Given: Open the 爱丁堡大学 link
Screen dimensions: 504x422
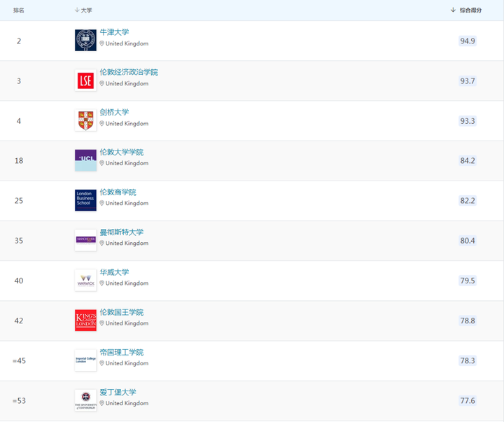Looking at the screenshot, I should pos(118,392).
